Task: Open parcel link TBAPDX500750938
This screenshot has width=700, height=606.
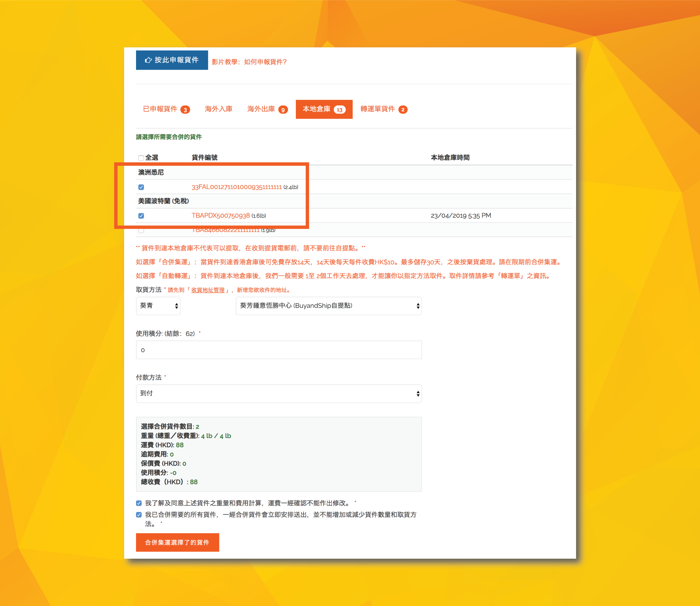Action: (221, 216)
